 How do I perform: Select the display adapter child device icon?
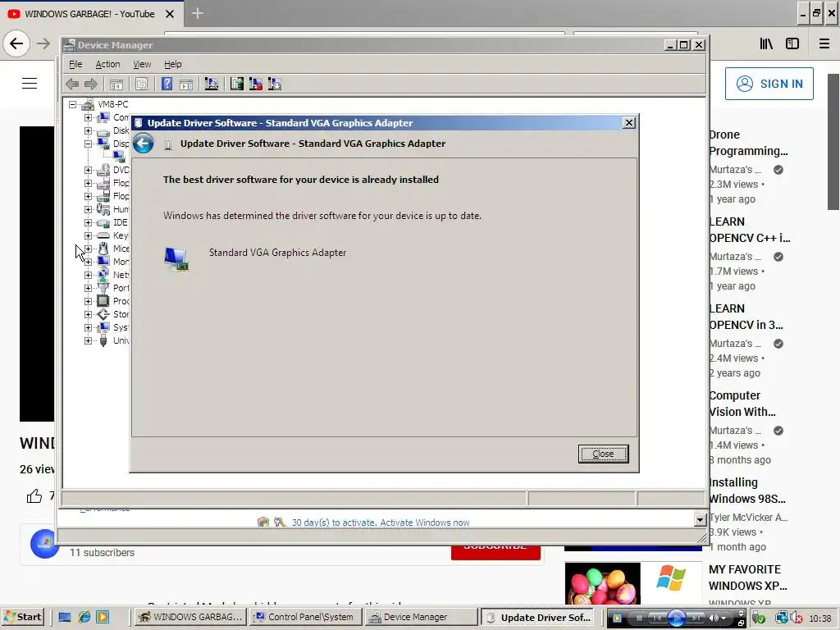point(119,157)
